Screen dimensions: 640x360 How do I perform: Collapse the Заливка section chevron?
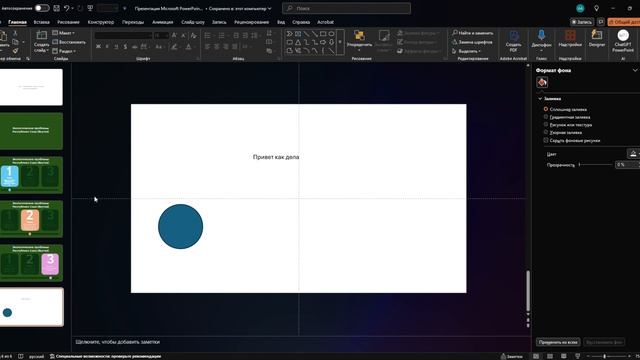click(x=540, y=99)
